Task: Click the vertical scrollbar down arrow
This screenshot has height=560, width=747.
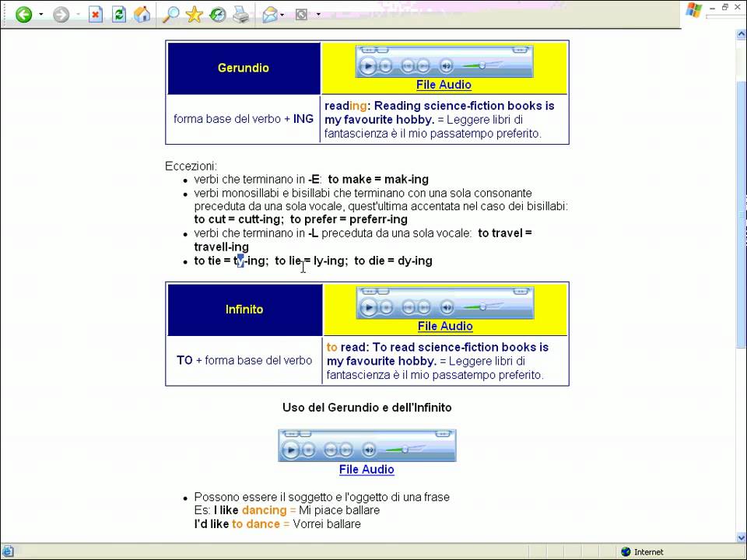Action: pos(742,538)
